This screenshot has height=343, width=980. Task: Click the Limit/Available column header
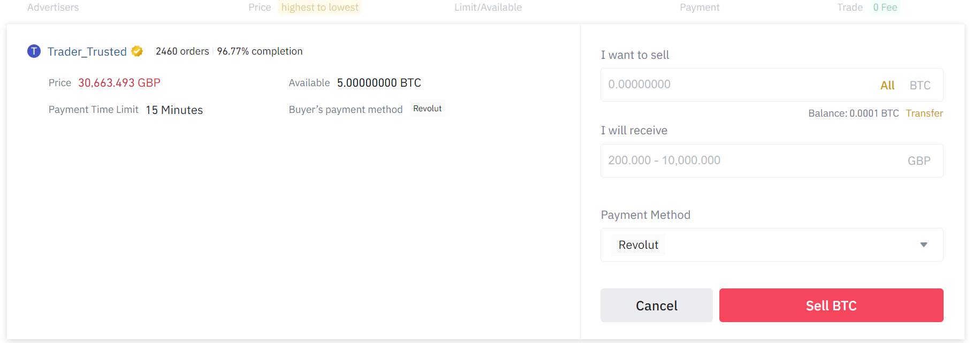tap(488, 7)
